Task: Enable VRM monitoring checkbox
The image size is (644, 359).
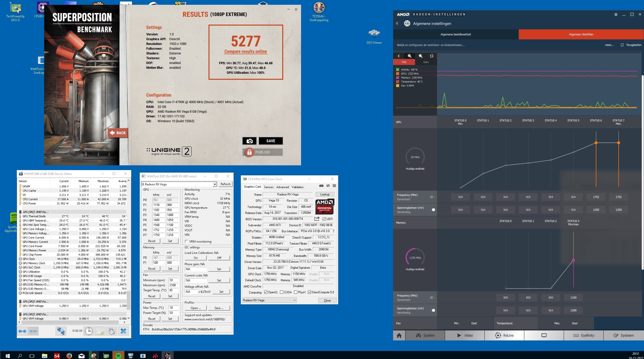Action: point(186,242)
